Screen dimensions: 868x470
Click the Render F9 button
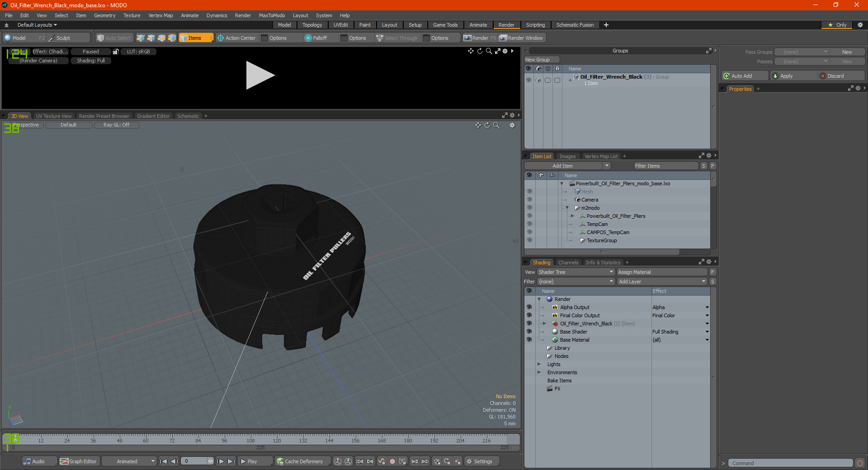(x=480, y=38)
